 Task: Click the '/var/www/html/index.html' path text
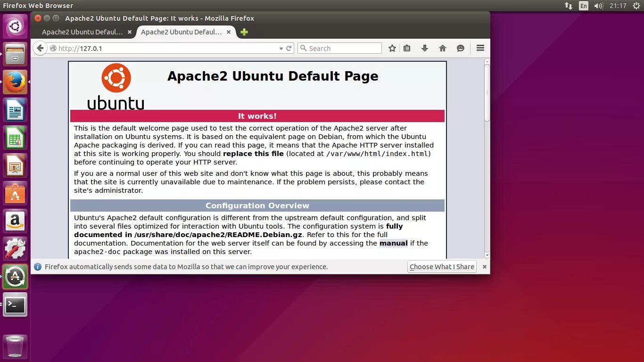point(377,154)
